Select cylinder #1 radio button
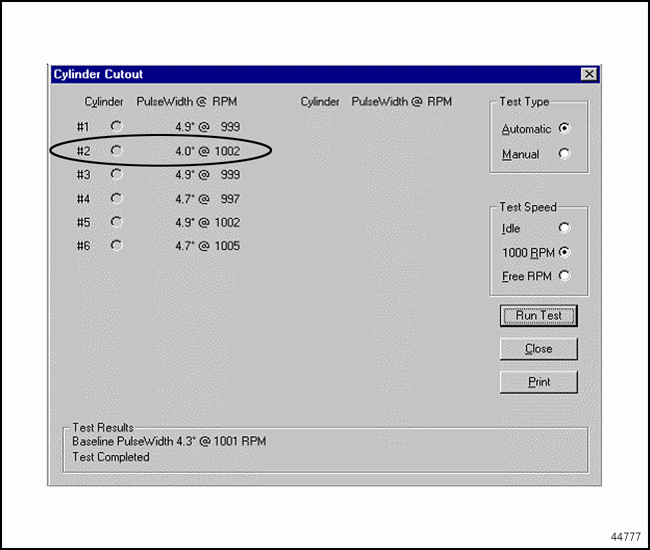This screenshot has width=650, height=550. pos(117,126)
